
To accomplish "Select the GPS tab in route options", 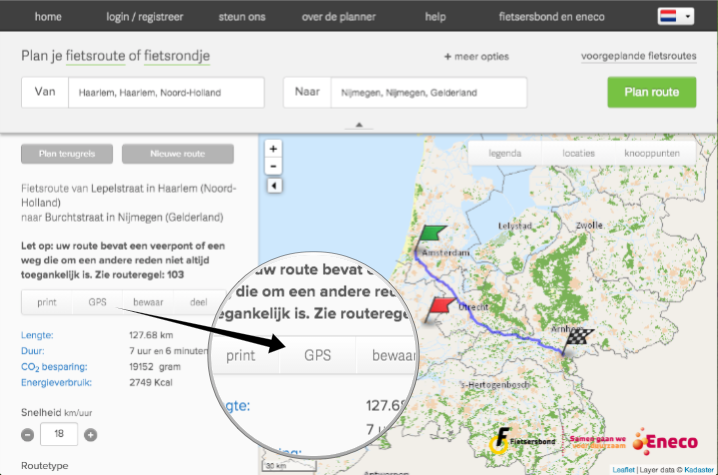I will [x=97, y=302].
